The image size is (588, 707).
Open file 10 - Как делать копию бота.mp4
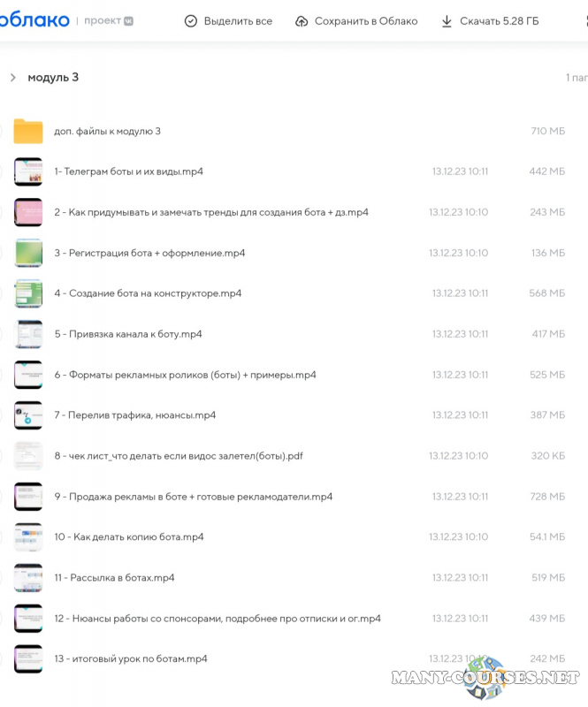coord(129,537)
